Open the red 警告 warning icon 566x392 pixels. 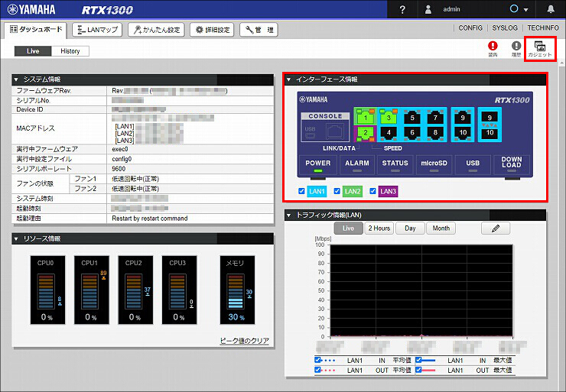click(x=493, y=49)
